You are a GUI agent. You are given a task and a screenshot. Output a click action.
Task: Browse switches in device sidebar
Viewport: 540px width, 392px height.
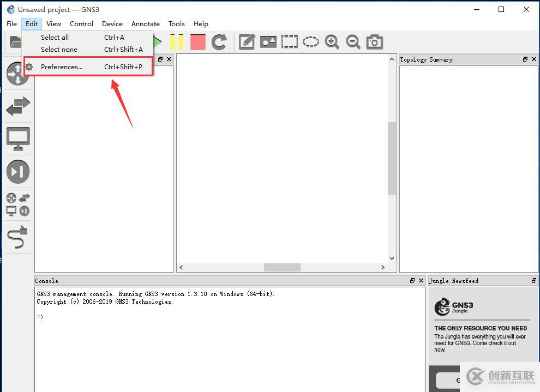(x=18, y=106)
